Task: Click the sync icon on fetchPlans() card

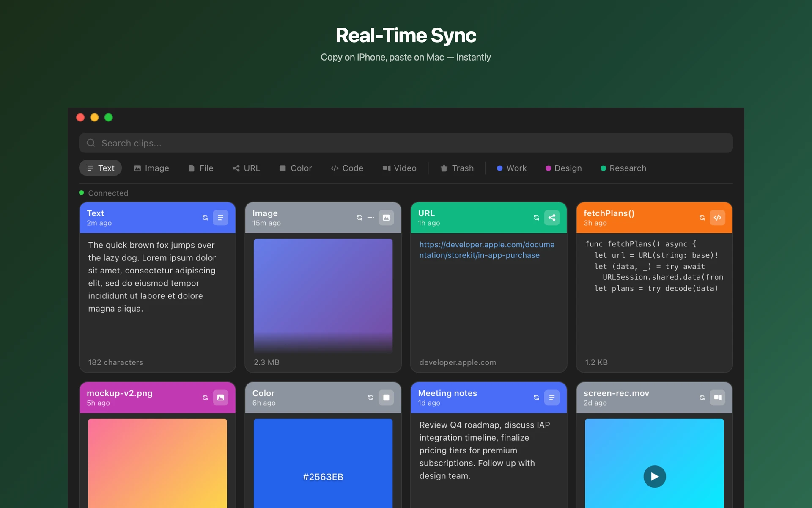Action: point(702,218)
